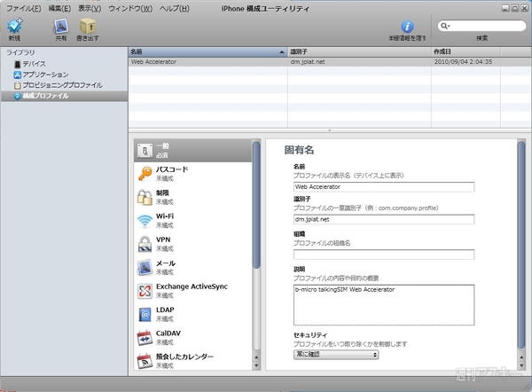Sort by the 名前 column header

click(x=207, y=52)
